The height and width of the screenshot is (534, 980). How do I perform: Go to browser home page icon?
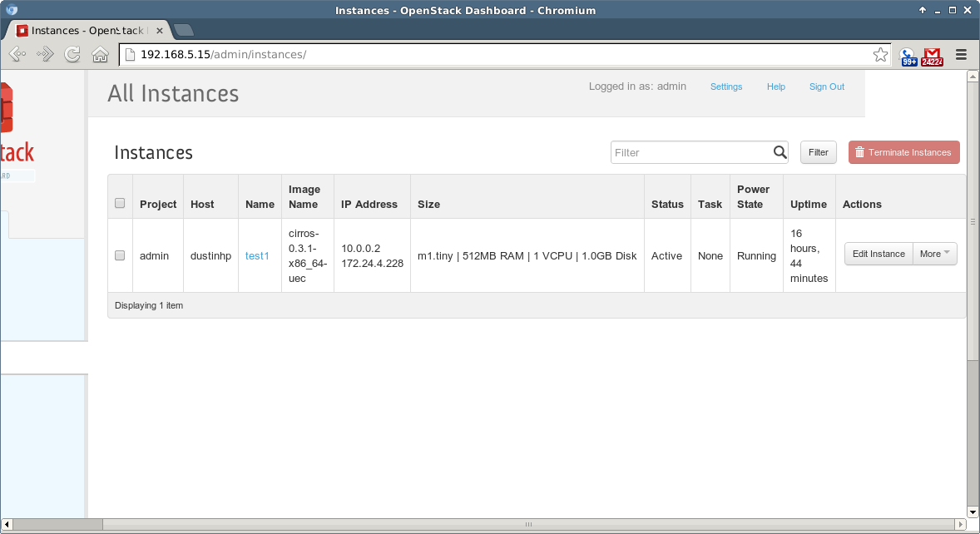100,55
